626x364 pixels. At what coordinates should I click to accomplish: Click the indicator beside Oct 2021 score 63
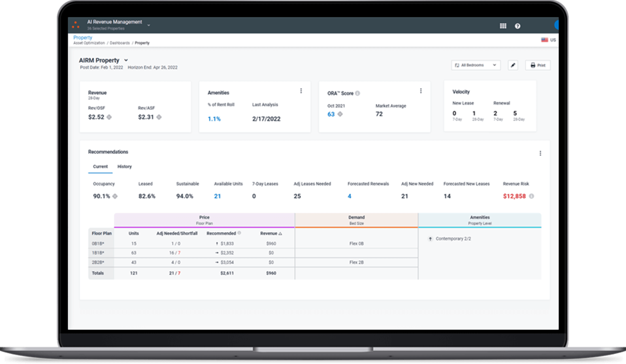tap(340, 114)
